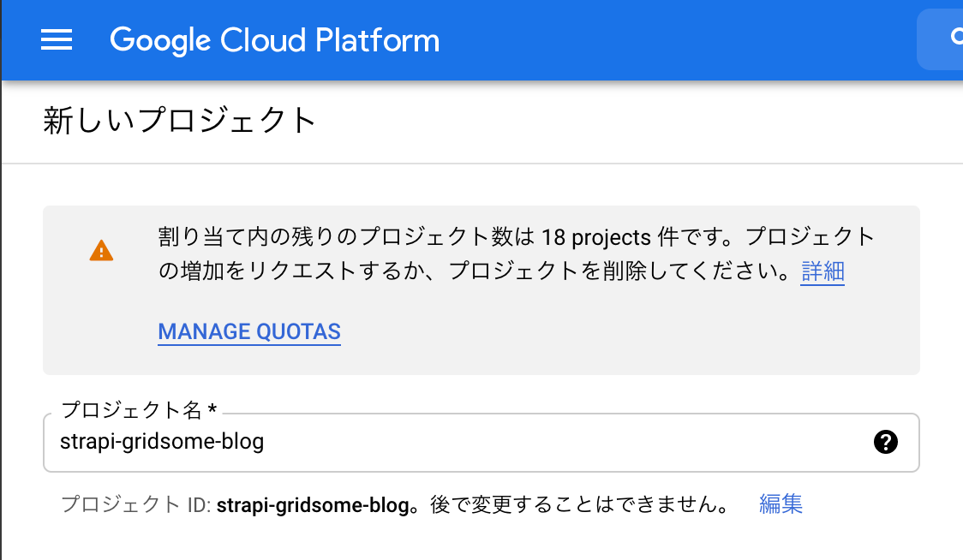Click 編集 to edit project ID
Viewport: 963px width, 560px height.
781,504
